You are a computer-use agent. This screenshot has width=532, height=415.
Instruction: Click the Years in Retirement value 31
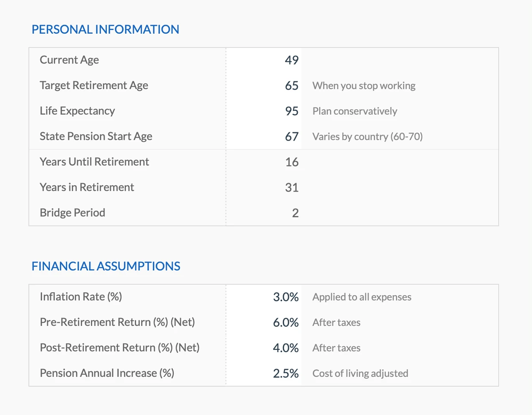[292, 187]
